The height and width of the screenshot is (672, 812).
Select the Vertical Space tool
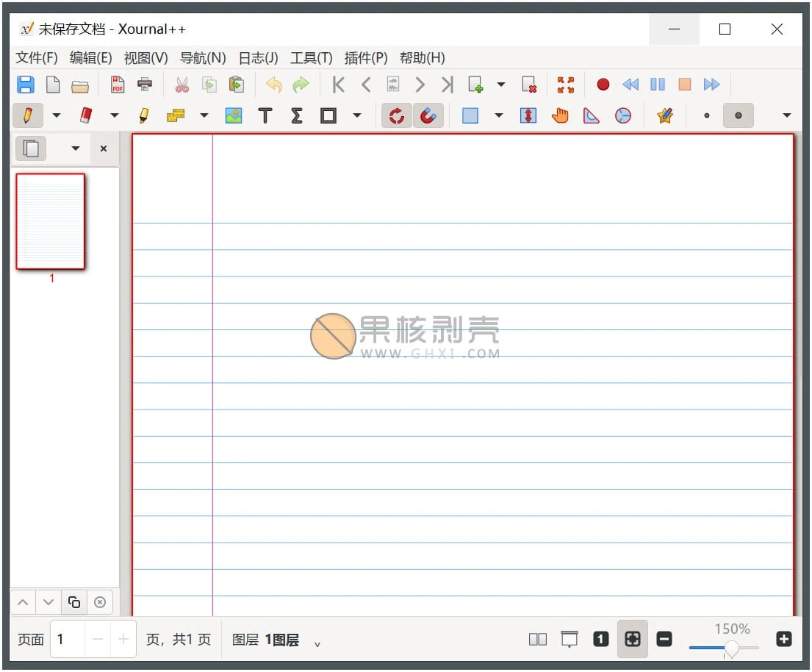pos(528,115)
